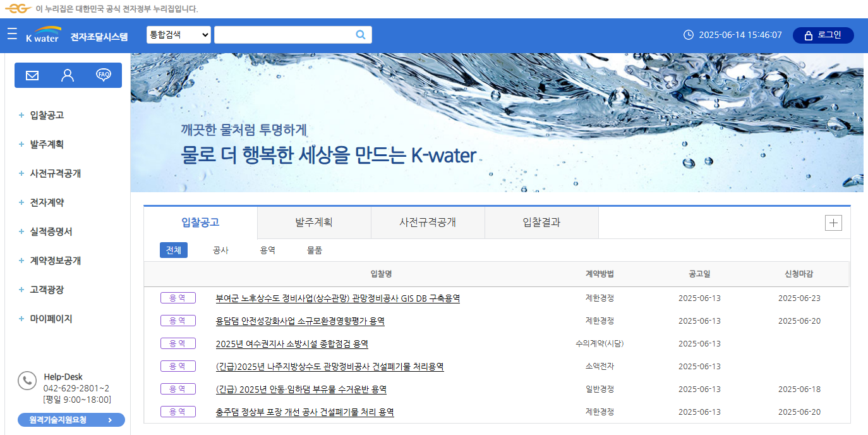The height and width of the screenshot is (435, 868).
Task: Click the 공고일 column header
Action: coord(699,274)
